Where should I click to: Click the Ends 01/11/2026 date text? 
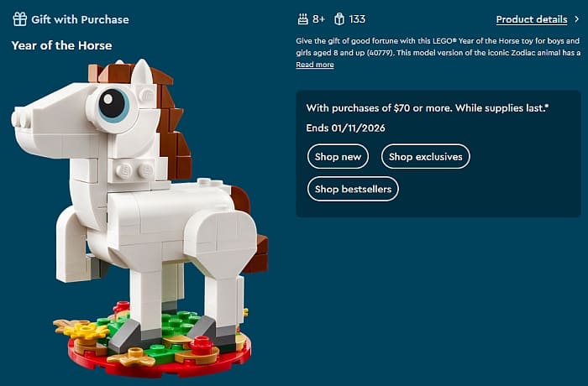point(345,128)
